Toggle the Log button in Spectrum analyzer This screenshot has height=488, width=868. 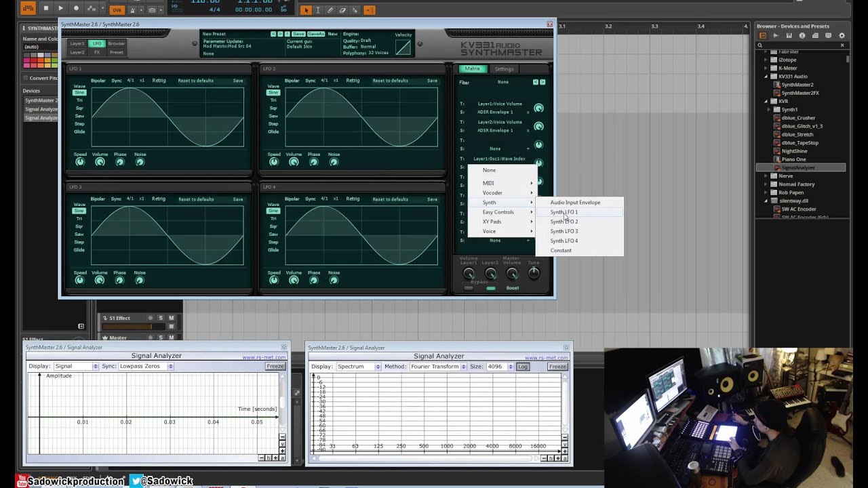[x=522, y=367]
